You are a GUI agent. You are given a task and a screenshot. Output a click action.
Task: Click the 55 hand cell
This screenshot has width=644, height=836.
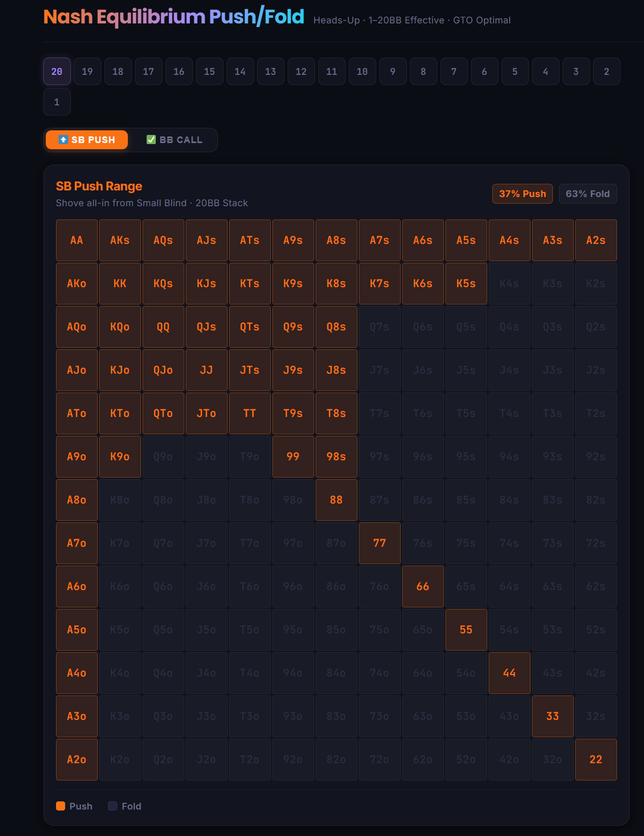[466, 630]
